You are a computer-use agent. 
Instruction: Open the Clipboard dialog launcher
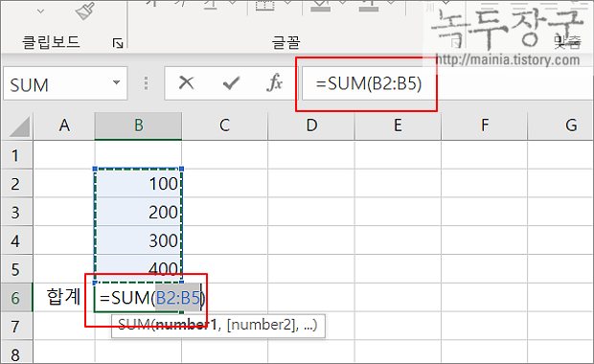click(x=118, y=43)
